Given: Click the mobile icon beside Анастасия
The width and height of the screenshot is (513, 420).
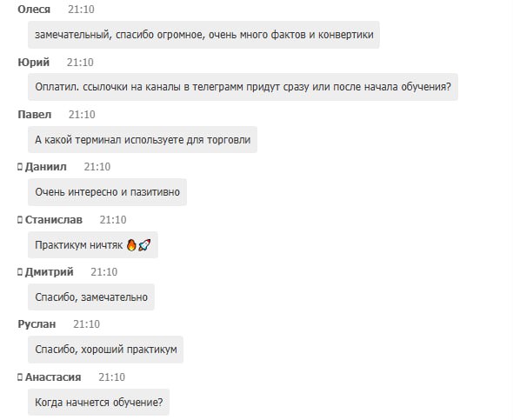Looking at the screenshot, I should pyautogui.click(x=20, y=377).
